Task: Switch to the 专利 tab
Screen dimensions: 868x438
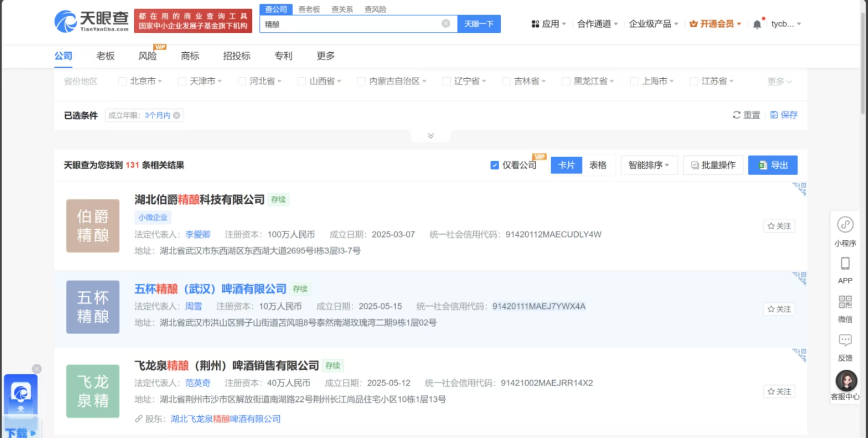Action: coord(284,56)
